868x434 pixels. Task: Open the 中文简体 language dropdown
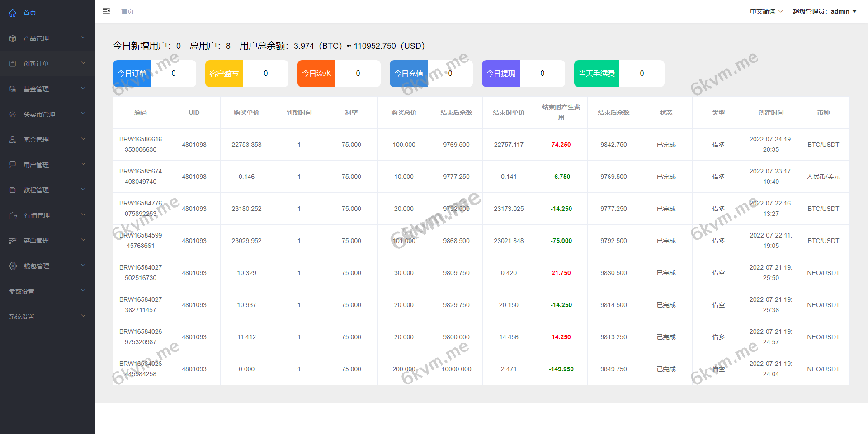[766, 11]
